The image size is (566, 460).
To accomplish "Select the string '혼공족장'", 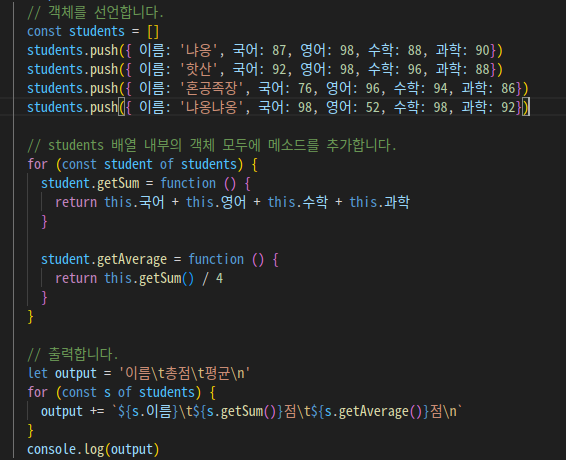I will click(x=212, y=88).
